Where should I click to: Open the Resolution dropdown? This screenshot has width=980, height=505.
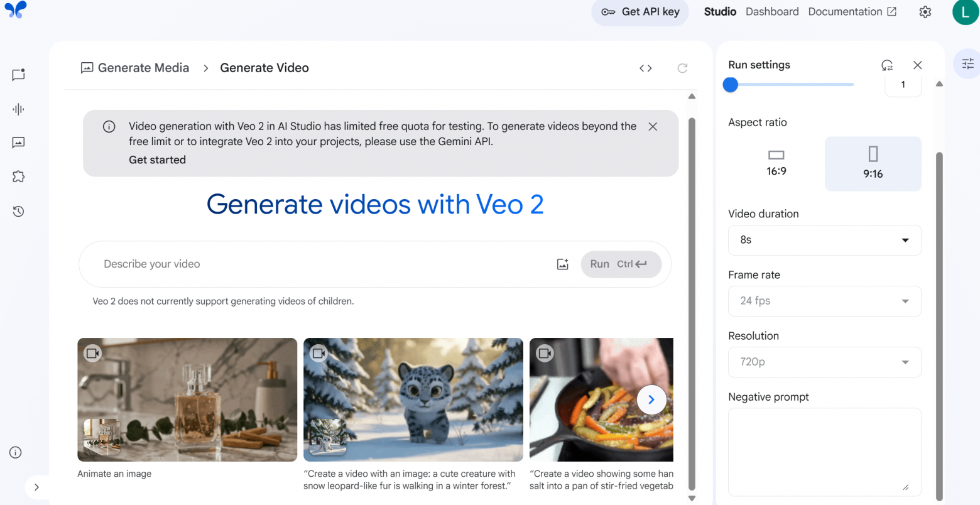[824, 362]
